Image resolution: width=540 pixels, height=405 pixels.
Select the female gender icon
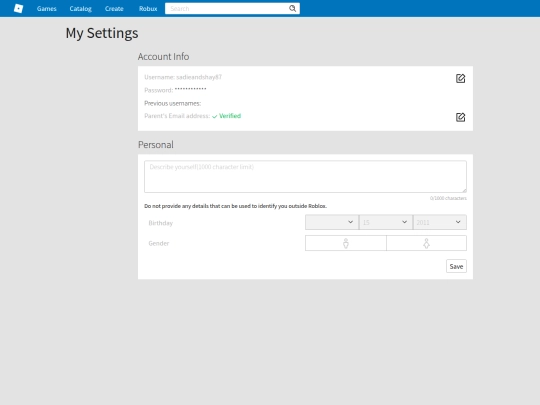pos(426,243)
